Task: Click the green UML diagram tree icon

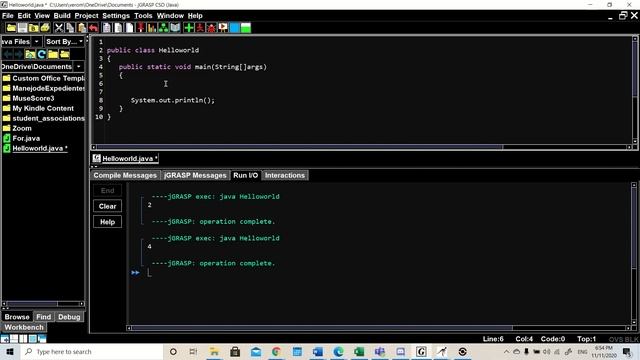Action: pos(163,28)
